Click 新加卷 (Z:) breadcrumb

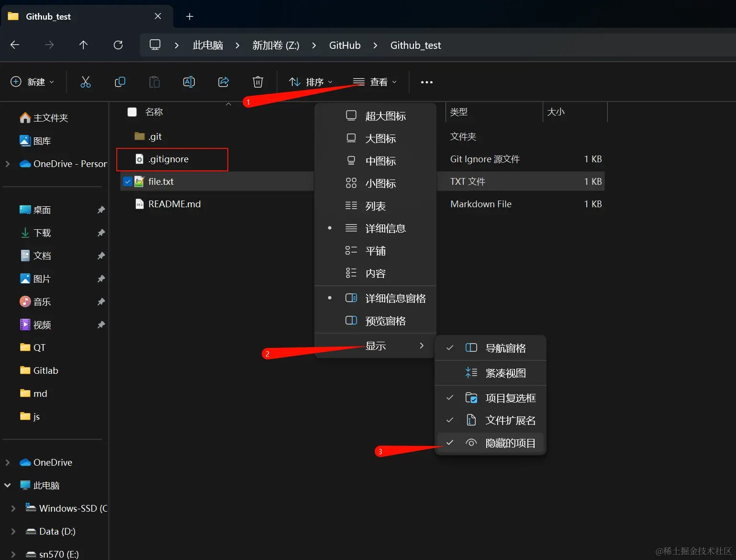coord(276,45)
